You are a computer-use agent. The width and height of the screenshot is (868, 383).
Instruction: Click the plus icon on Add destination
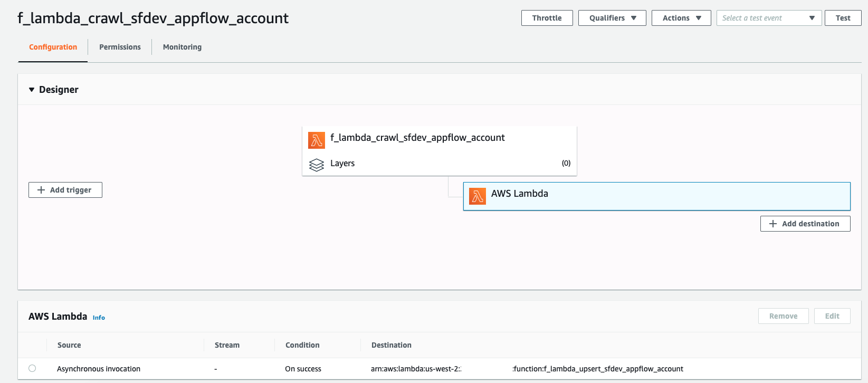click(773, 224)
